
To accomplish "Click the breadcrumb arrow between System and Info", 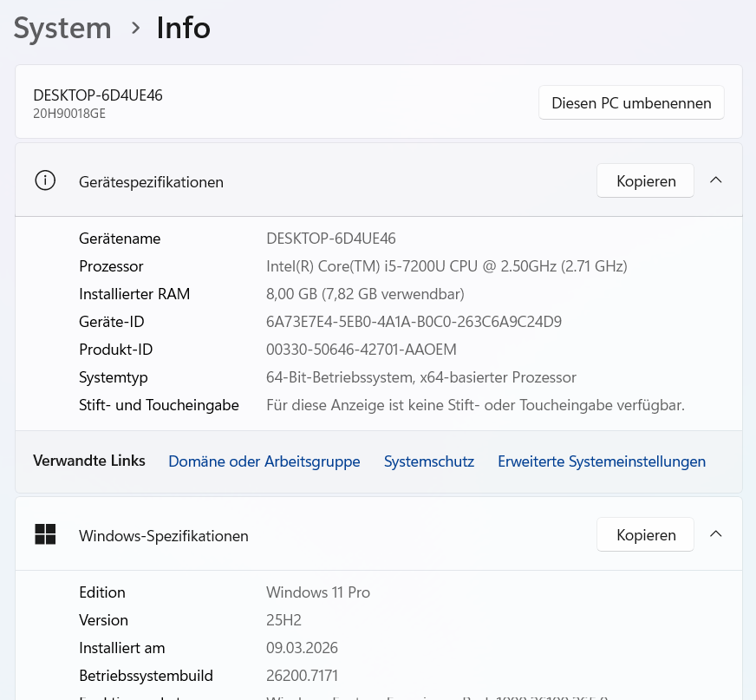I will pyautogui.click(x=135, y=28).
